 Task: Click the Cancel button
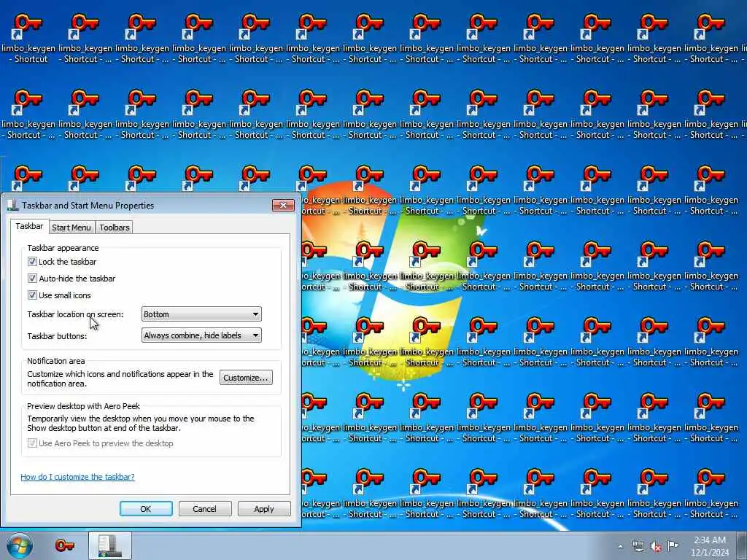[x=205, y=508]
